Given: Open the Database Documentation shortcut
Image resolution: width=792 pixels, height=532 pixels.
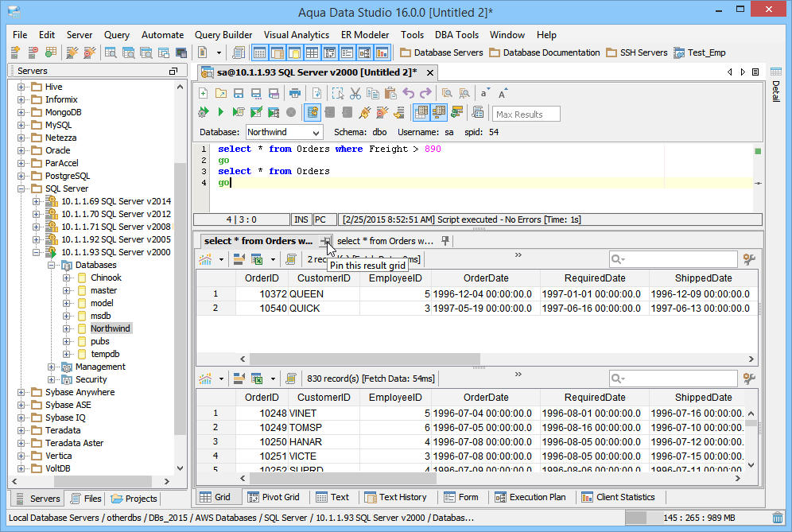Looking at the screenshot, I should pyautogui.click(x=545, y=52).
